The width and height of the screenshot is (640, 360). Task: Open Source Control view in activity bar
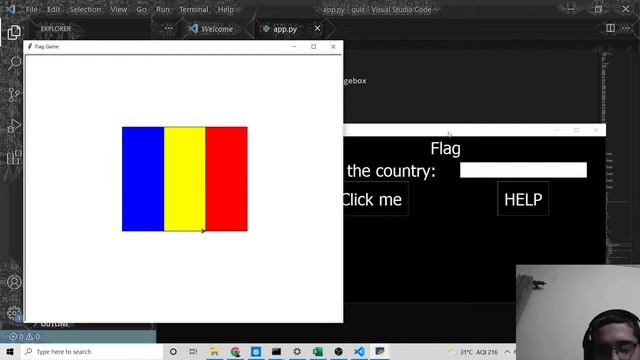tap(14, 94)
